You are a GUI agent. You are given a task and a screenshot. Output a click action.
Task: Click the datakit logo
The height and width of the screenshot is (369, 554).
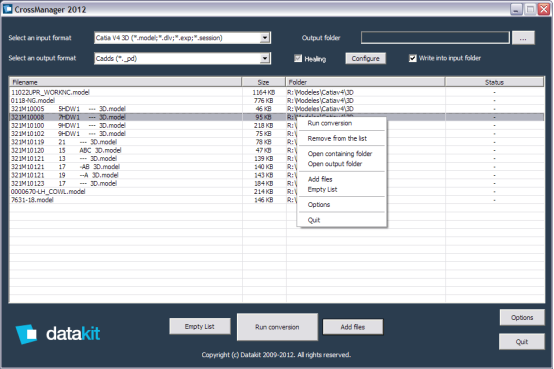pyautogui.click(x=58, y=334)
